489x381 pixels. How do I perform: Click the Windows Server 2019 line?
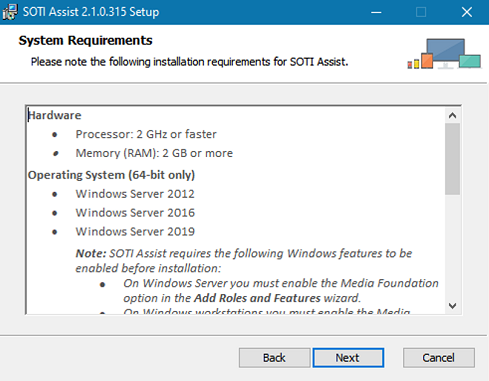click(x=135, y=232)
